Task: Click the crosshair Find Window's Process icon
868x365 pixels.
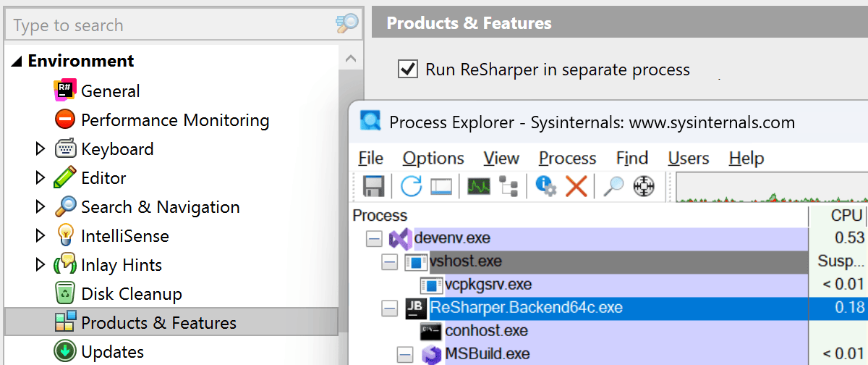Action: [x=643, y=186]
